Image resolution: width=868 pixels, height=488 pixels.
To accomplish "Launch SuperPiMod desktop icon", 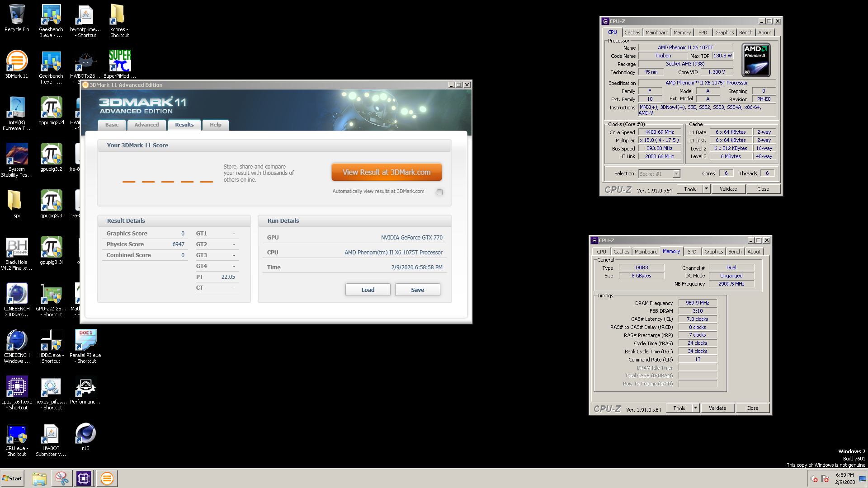I will point(120,64).
